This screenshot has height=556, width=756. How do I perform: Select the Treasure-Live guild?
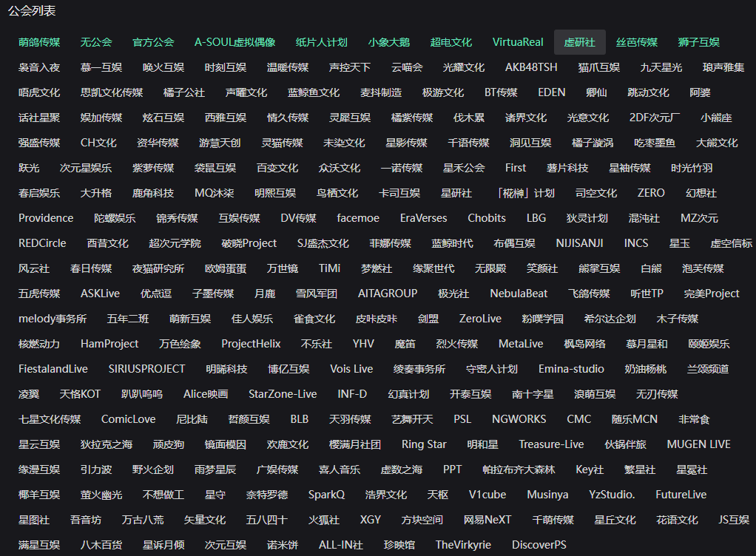click(551, 444)
